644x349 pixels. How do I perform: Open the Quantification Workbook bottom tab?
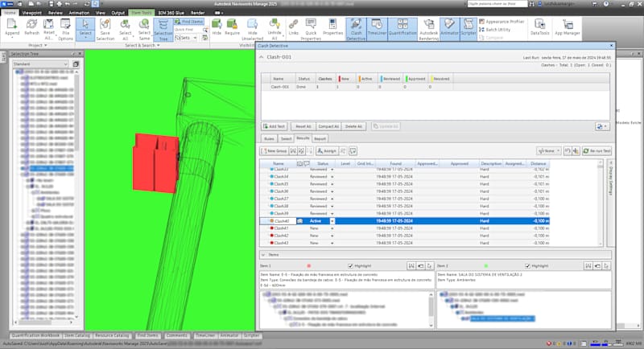pyautogui.click(x=35, y=335)
